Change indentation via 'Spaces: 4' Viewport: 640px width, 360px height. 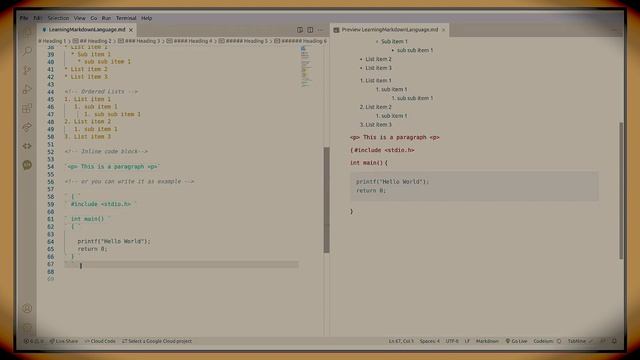430,341
